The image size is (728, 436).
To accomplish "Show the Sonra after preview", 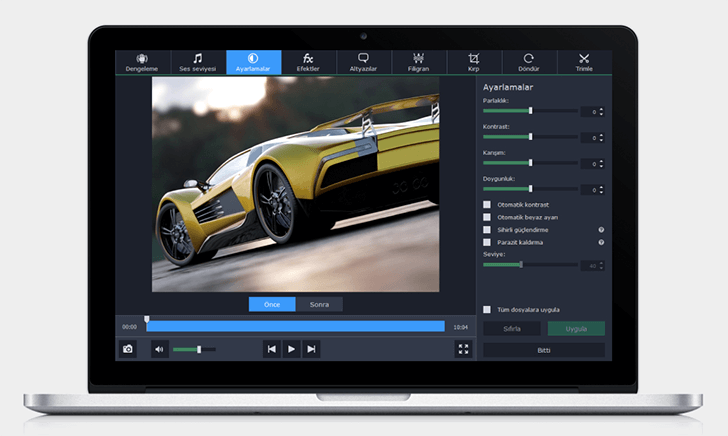I will click(x=319, y=304).
